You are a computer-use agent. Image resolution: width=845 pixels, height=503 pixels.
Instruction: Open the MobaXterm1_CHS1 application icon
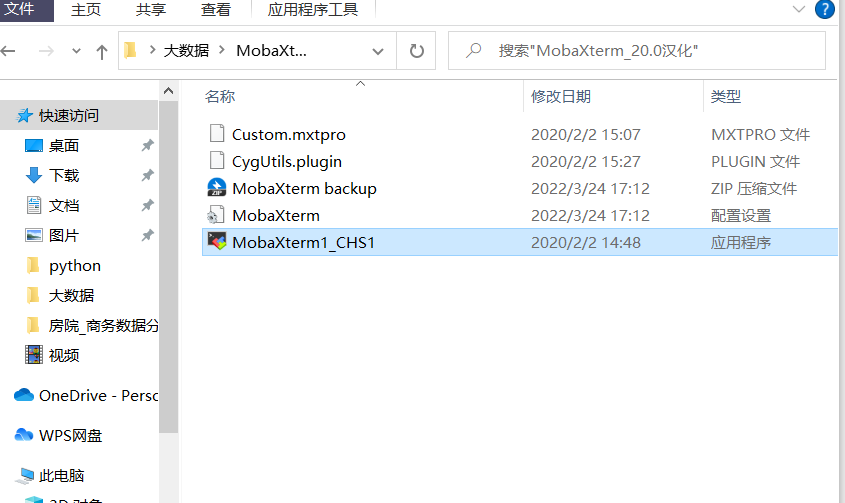[x=217, y=242]
